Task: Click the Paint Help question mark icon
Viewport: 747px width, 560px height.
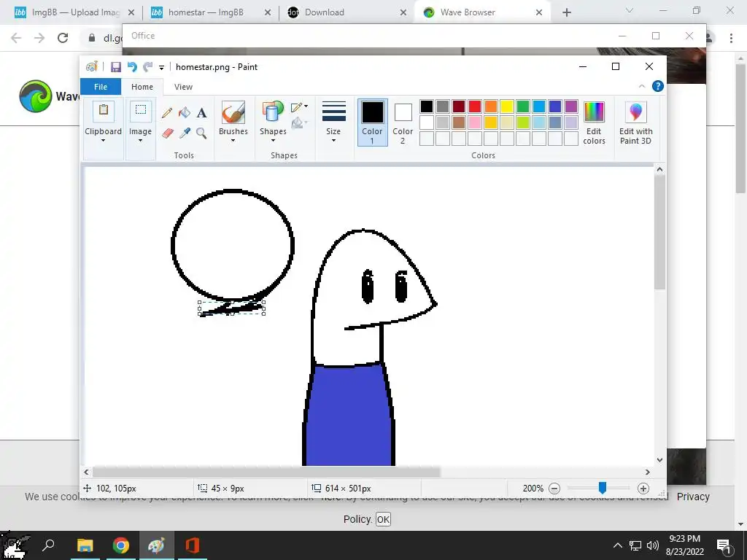Action: click(x=658, y=86)
